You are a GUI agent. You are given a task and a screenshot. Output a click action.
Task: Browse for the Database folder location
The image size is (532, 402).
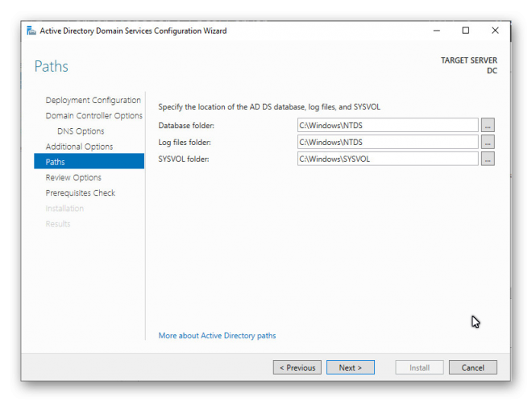click(x=488, y=125)
